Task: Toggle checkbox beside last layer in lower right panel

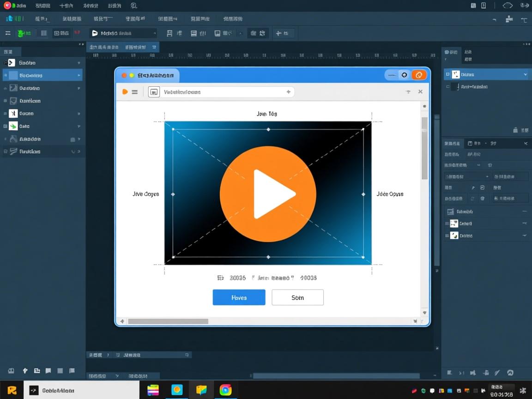Action: (x=447, y=236)
